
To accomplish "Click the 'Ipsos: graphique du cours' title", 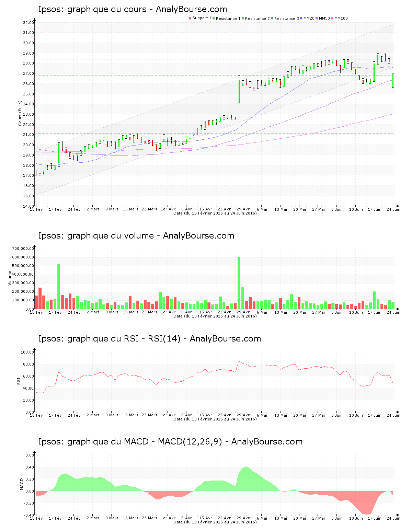I will point(92,9).
